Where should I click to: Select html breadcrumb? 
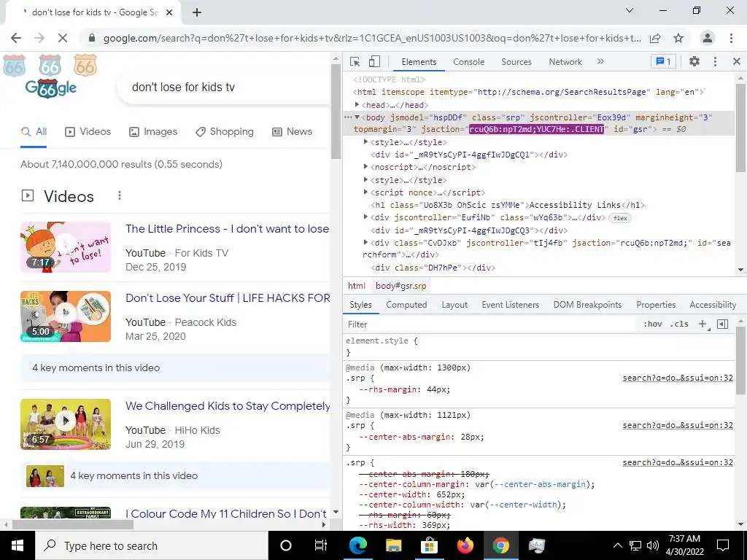coord(356,286)
